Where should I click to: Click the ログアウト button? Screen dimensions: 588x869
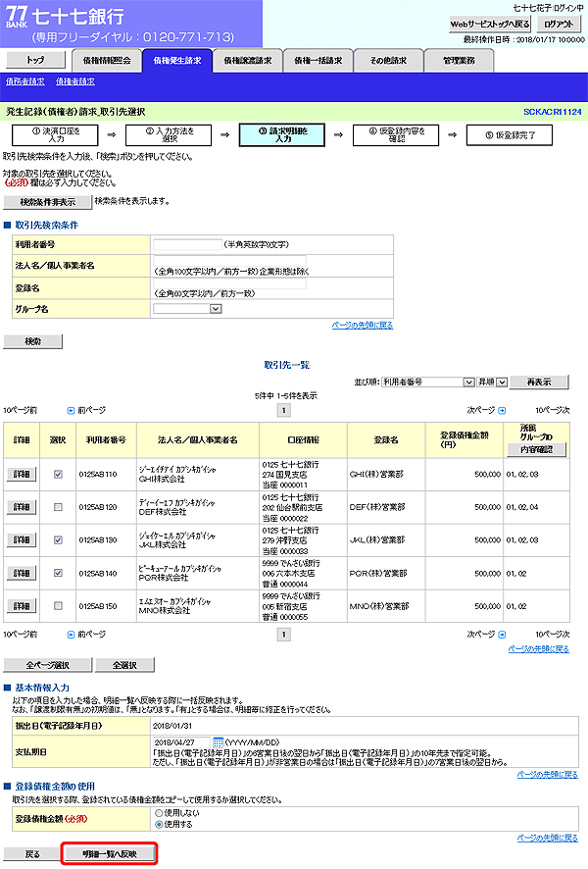[x=559, y=24]
